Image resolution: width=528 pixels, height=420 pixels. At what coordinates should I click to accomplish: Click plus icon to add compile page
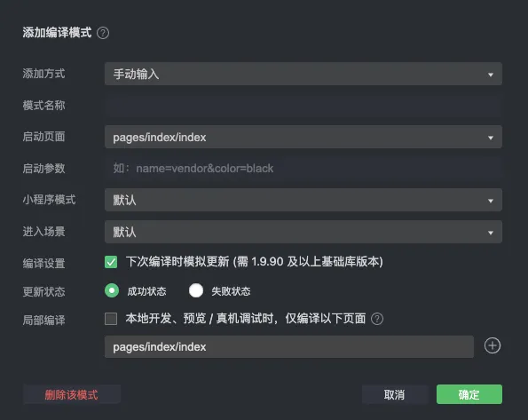[x=493, y=345]
